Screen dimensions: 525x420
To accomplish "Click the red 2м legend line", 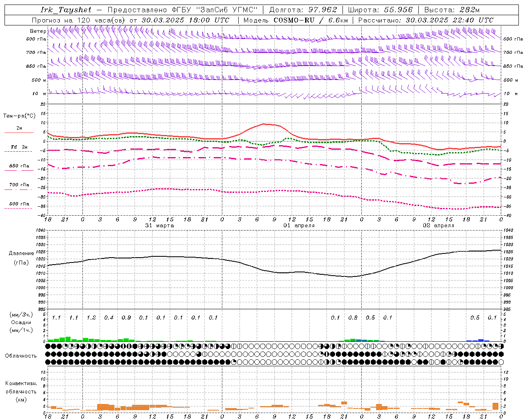I will [19, 132].
